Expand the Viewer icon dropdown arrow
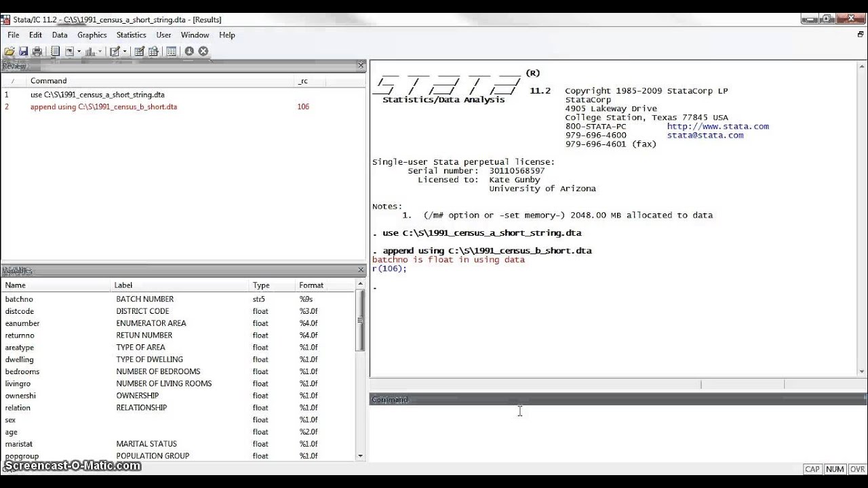This screenshot has height=488, width=868. tap(79, 52)
